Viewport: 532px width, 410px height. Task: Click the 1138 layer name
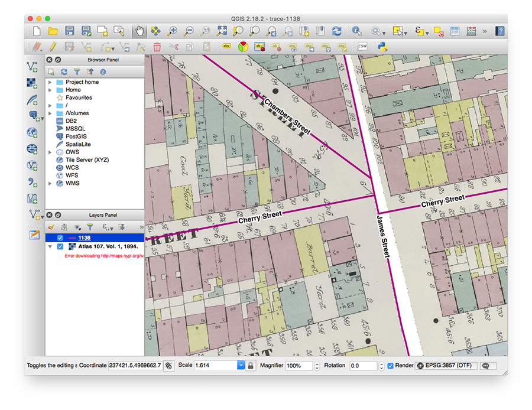84,237
